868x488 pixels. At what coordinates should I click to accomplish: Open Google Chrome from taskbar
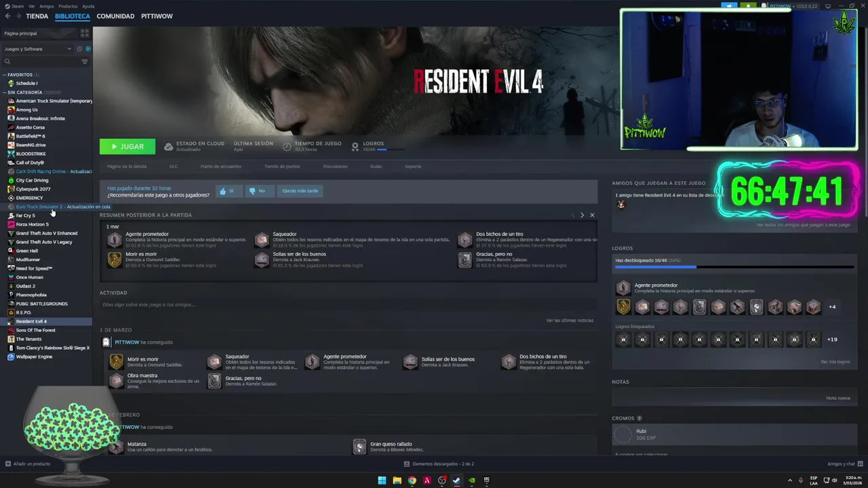tap(412, 481)
